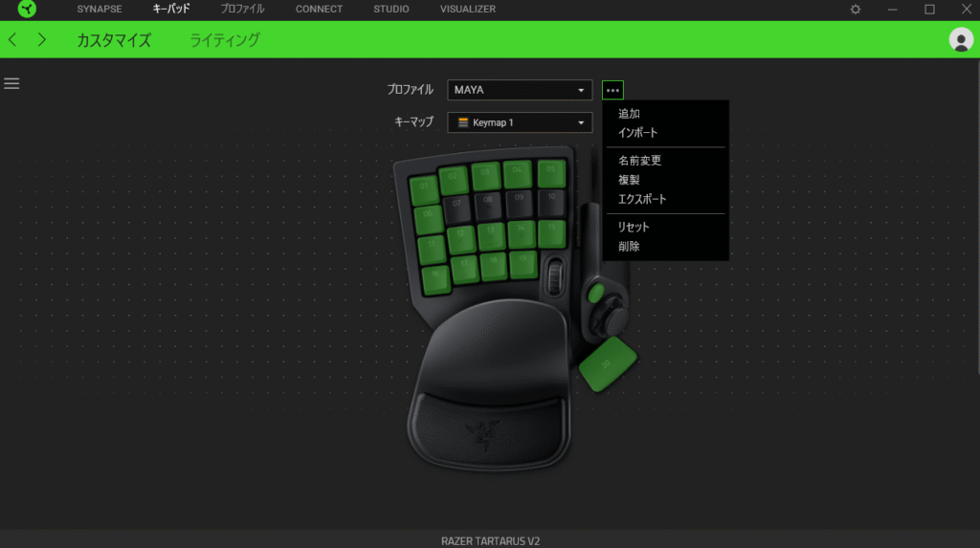Go forward with the right arrow
This screenshot has height=548, width=980.
(42, 40)
